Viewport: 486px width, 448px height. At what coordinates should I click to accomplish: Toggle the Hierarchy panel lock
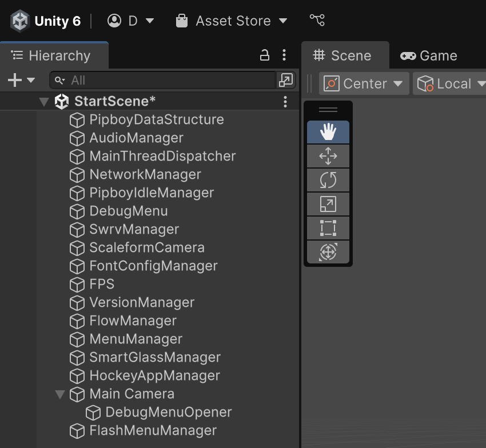(x=264, y=55)
